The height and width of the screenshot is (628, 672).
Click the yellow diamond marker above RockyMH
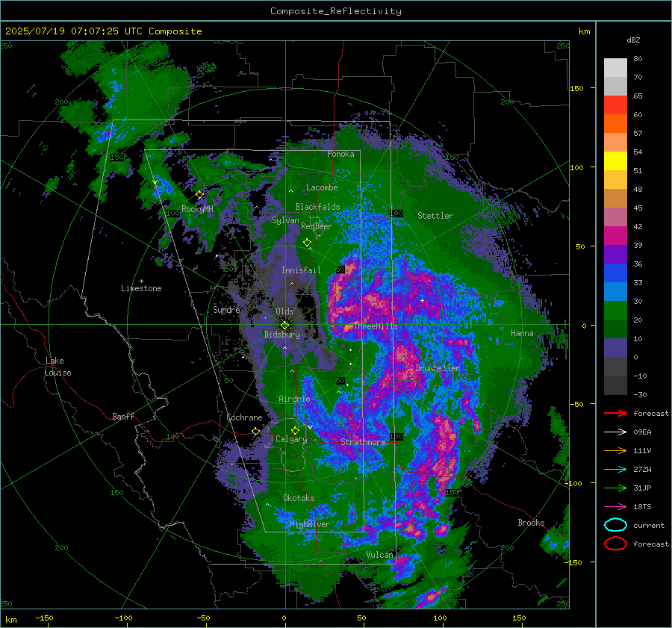pyautogui.click(x=199, y=195)
